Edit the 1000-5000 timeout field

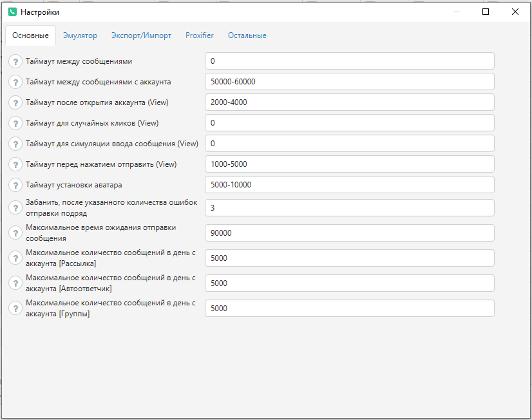pyautogui.click(x=350, y=164)
